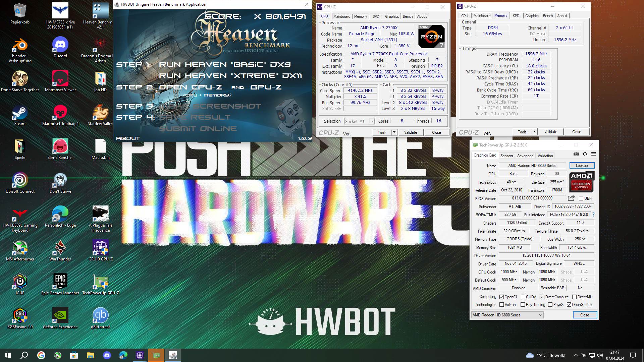Viewport: 644px width, 362px height.
Task: Click ABOUT in the Heaven benchmark app
Action: 128,138
